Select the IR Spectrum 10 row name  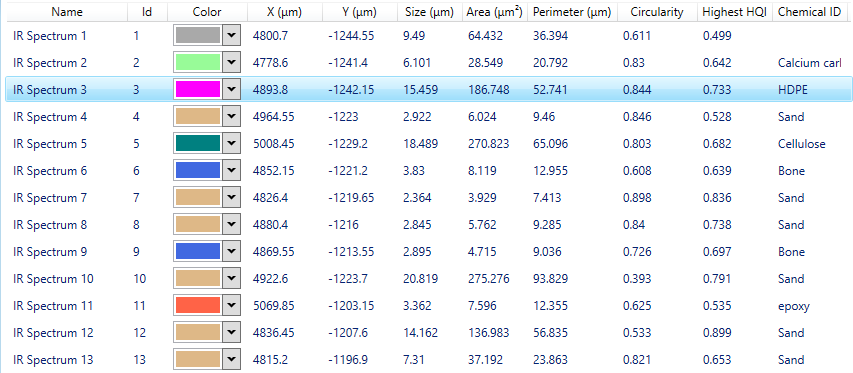(x=53, y=279)
